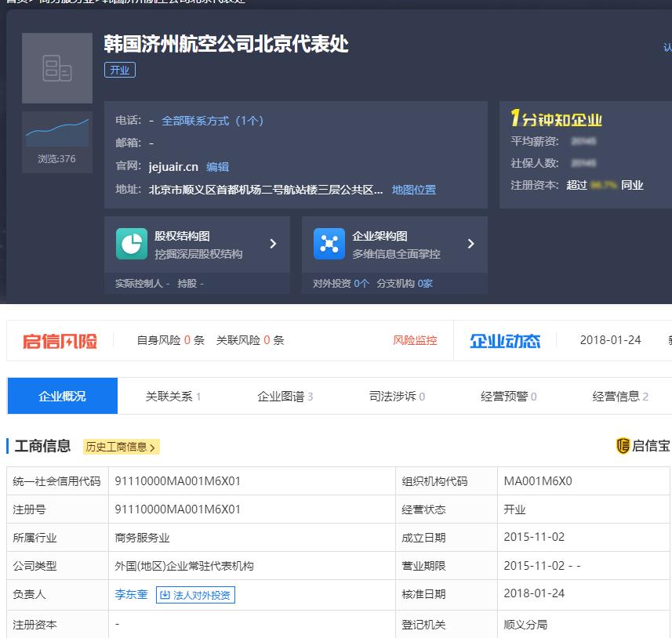This screenshot has width=672, height=638.
Task: Click 李东奎 responsible person link
Action: click(130, 594)
